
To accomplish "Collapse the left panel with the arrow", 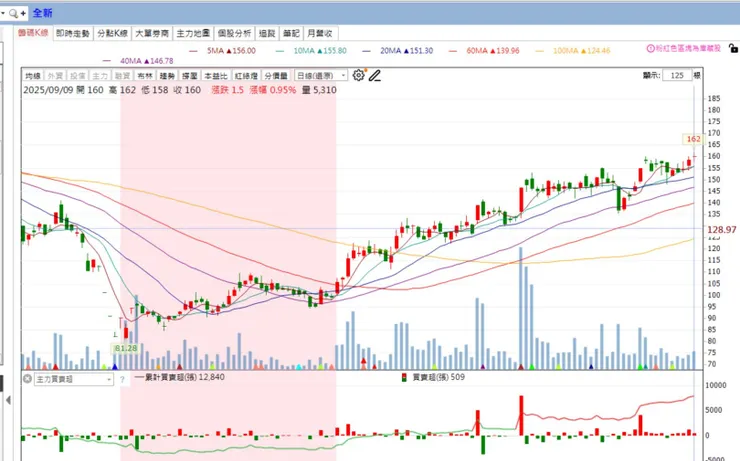I will pos(8,400).
